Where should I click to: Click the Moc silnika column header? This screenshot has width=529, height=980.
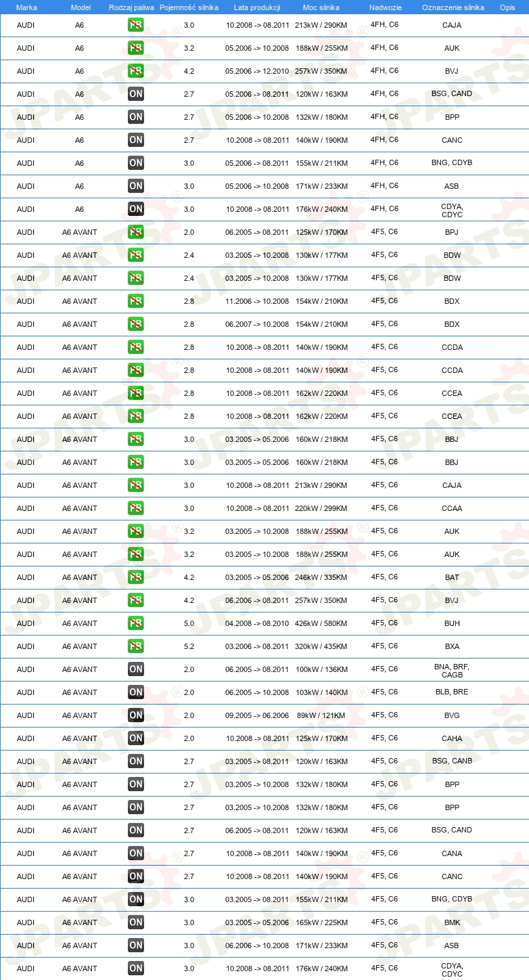(321, 7)
